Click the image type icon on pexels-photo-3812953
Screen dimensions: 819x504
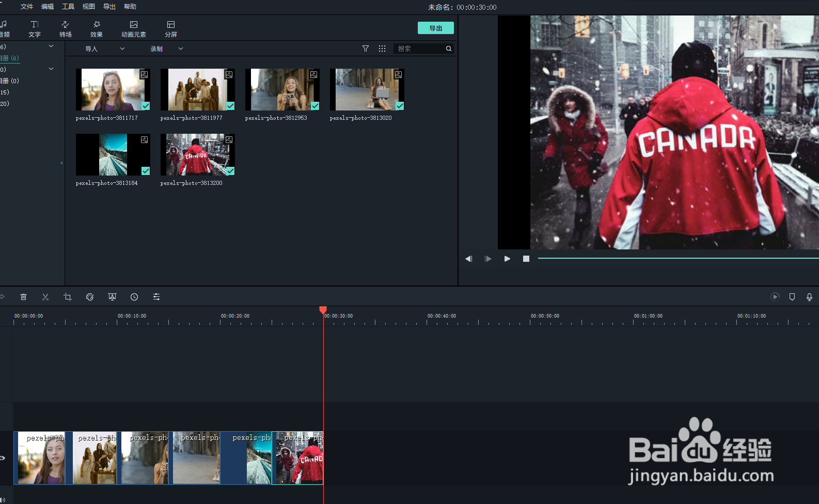[x=313, y=75]
